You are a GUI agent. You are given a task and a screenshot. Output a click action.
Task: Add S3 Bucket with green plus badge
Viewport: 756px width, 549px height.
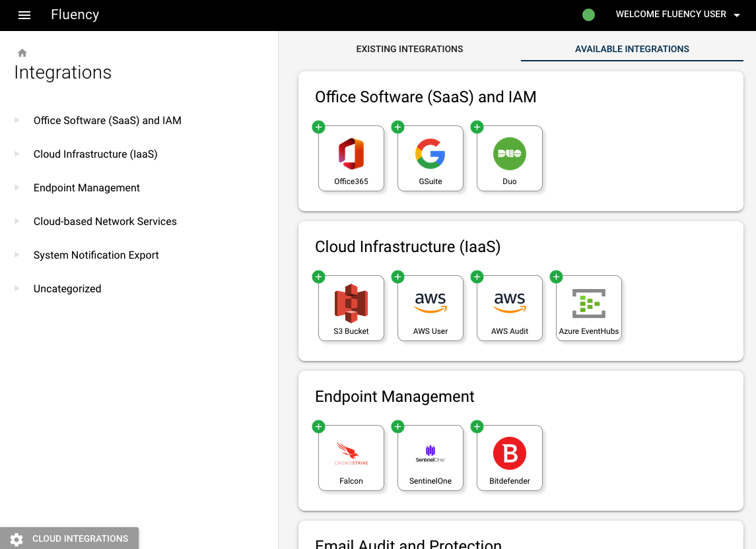(319, 276)
